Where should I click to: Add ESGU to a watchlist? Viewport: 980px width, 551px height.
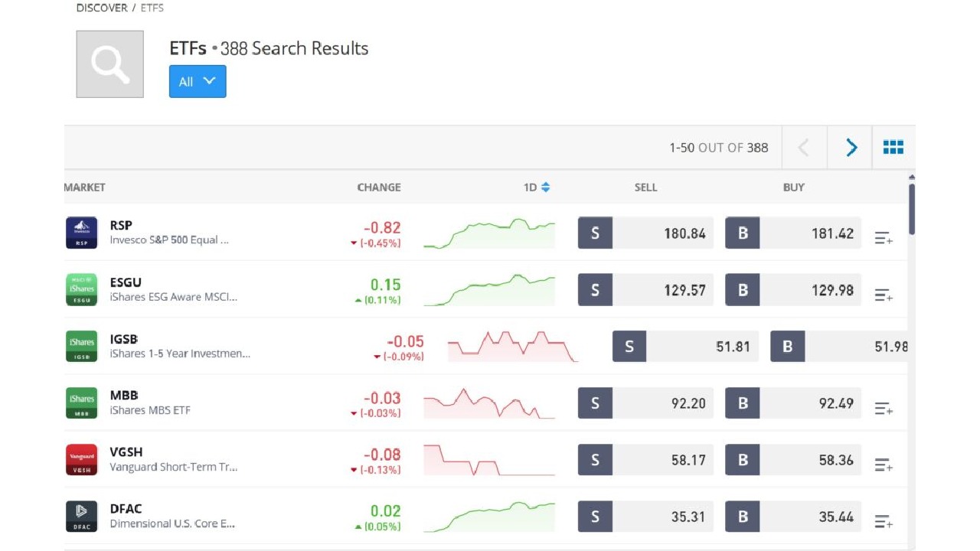coord(884,294)
